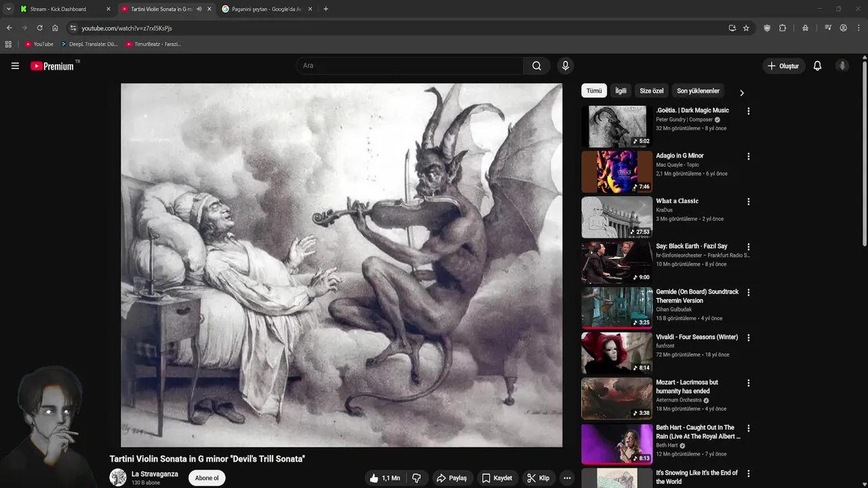Viewport: 868px width, 488px height.
Task: Open La Stravaganza channel name link
Action: pos(155,474)
